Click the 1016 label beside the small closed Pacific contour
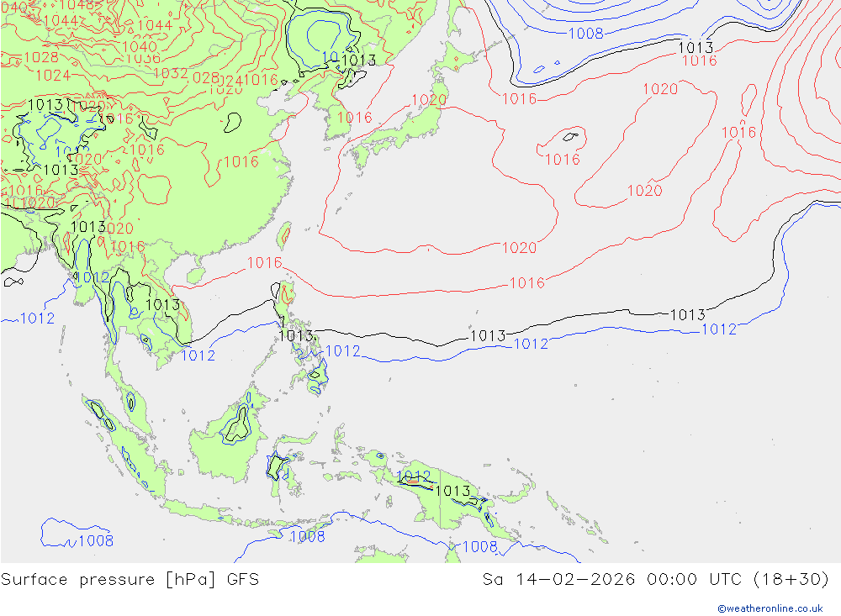Image resolution: width=841 pixels, height=616 pixels. coord(562,159)
